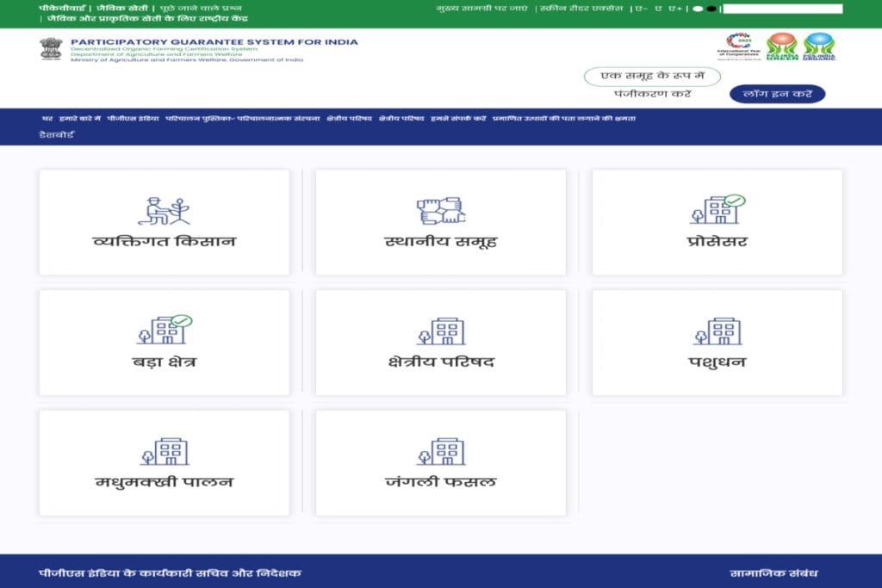Click the search field in top bar
This screenshot has width=882, height=588.
[782, 9]
